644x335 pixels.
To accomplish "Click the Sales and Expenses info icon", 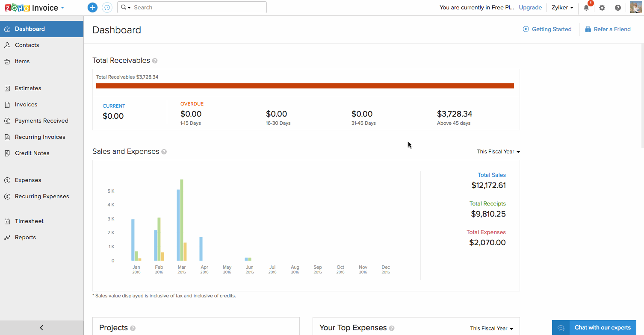I will click(x=164, y=152).
